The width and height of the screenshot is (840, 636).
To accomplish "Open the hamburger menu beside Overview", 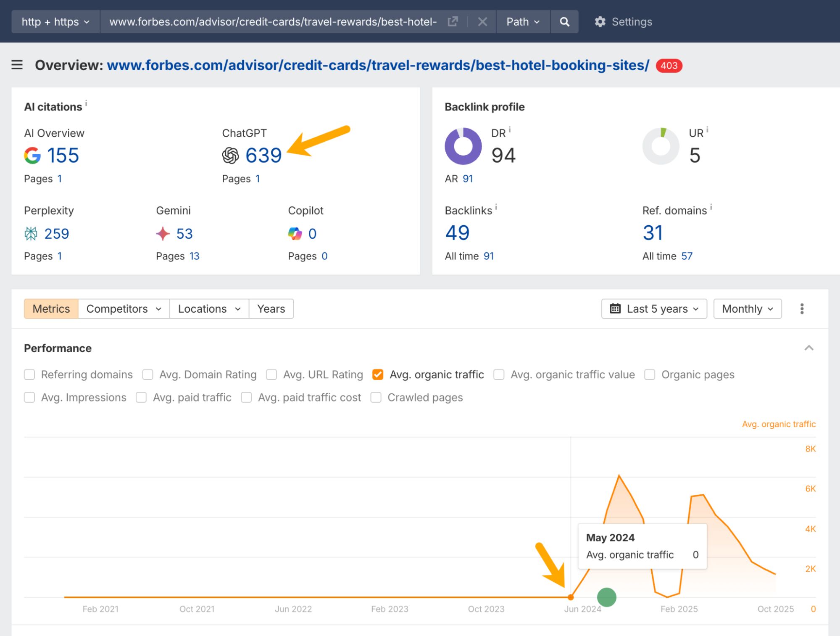I will 17,65.
